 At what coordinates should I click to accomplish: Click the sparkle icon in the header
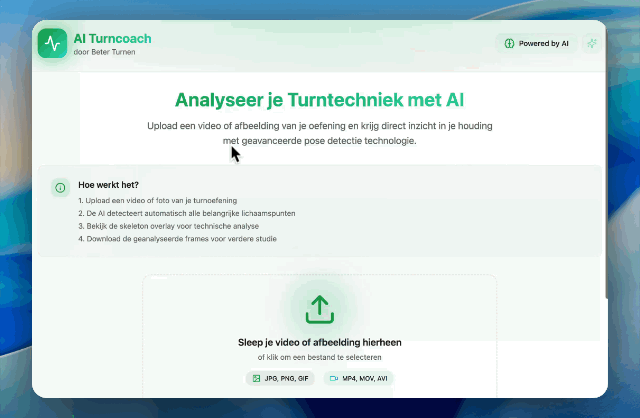[x=593, y=44]
